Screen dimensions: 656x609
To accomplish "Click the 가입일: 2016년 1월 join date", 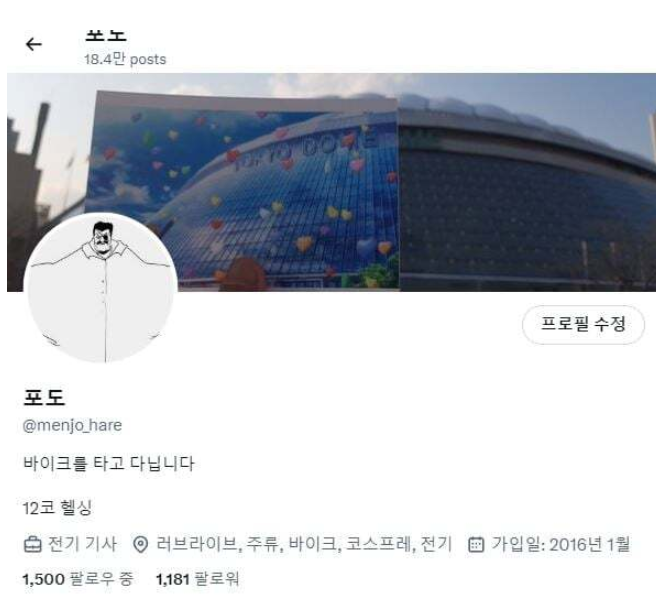I will point(561,545).
